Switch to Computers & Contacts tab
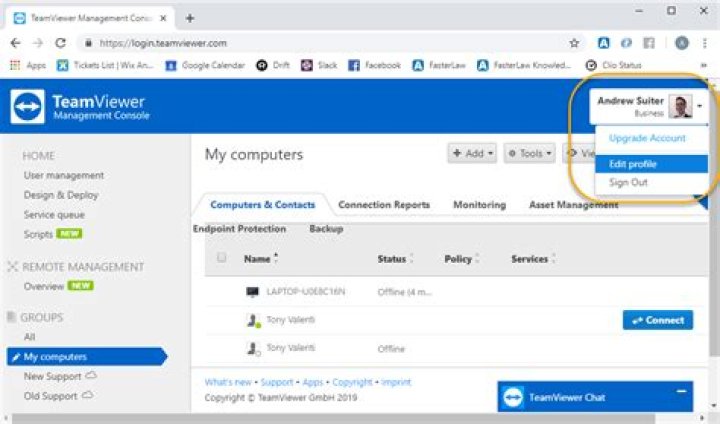 [263, 205]
